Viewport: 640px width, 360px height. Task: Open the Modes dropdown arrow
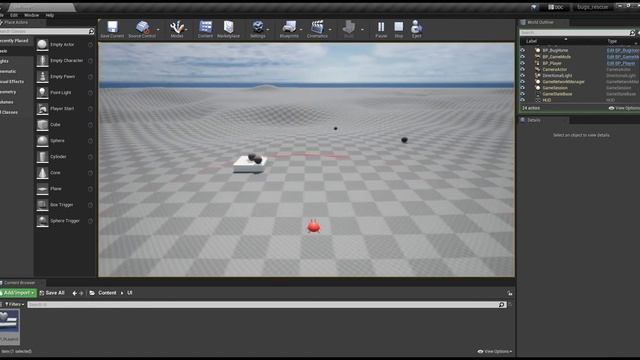click(x=186, y=29)
